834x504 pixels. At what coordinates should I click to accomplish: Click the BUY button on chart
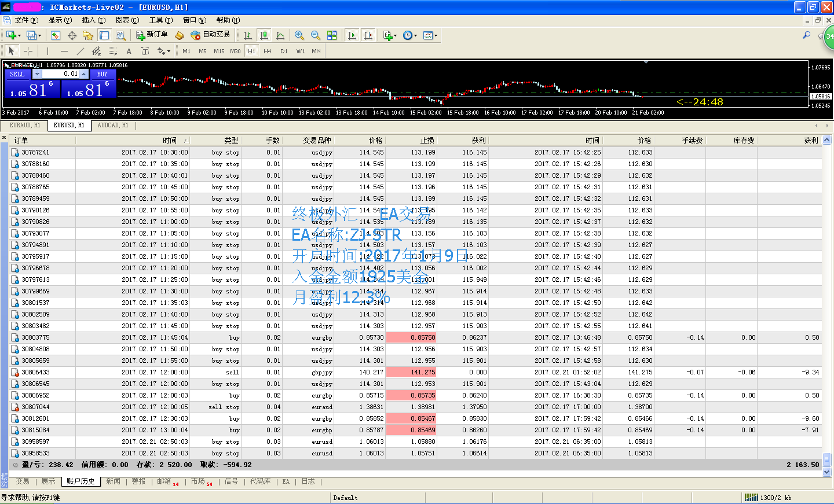coord(103,74)
